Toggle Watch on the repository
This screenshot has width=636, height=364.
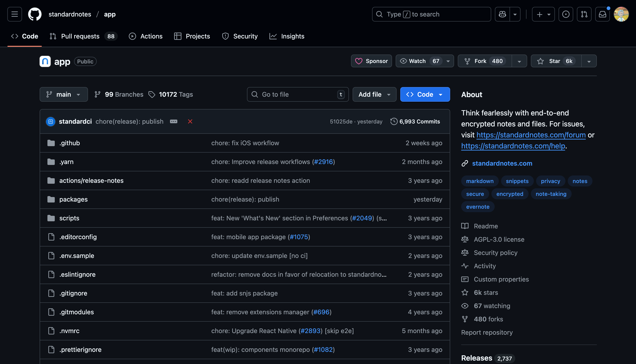(417, 61)
